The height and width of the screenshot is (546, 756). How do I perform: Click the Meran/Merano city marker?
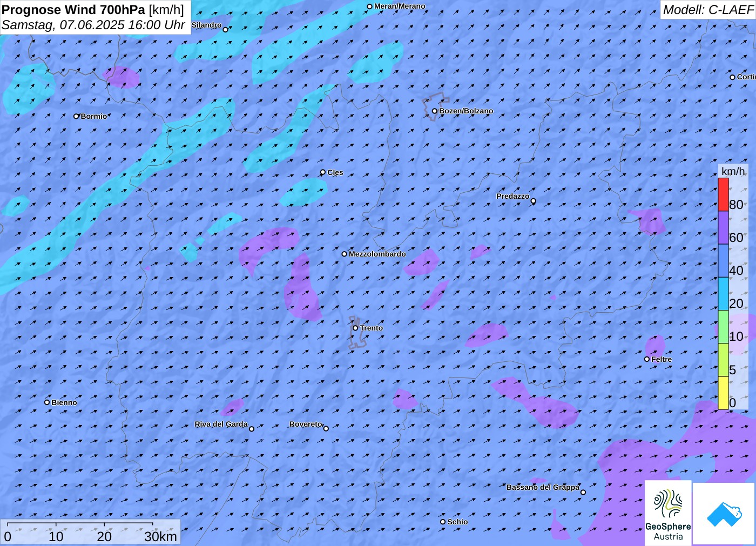tap(370, 7)
